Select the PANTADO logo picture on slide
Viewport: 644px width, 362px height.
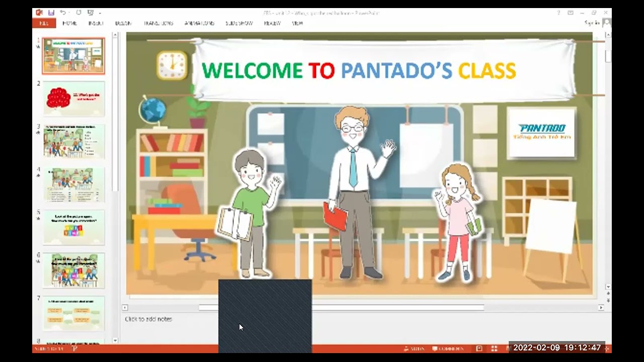[x=542, y=133]
